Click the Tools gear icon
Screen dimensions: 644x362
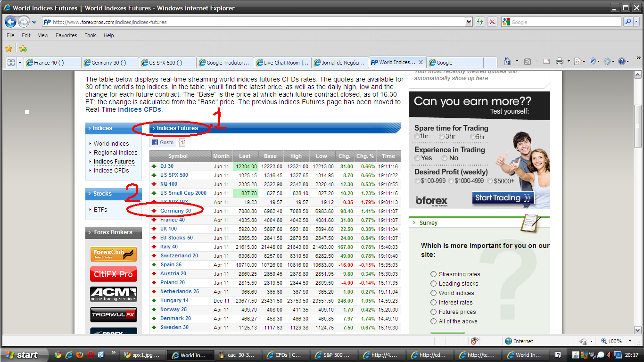[x=607, y=61]
